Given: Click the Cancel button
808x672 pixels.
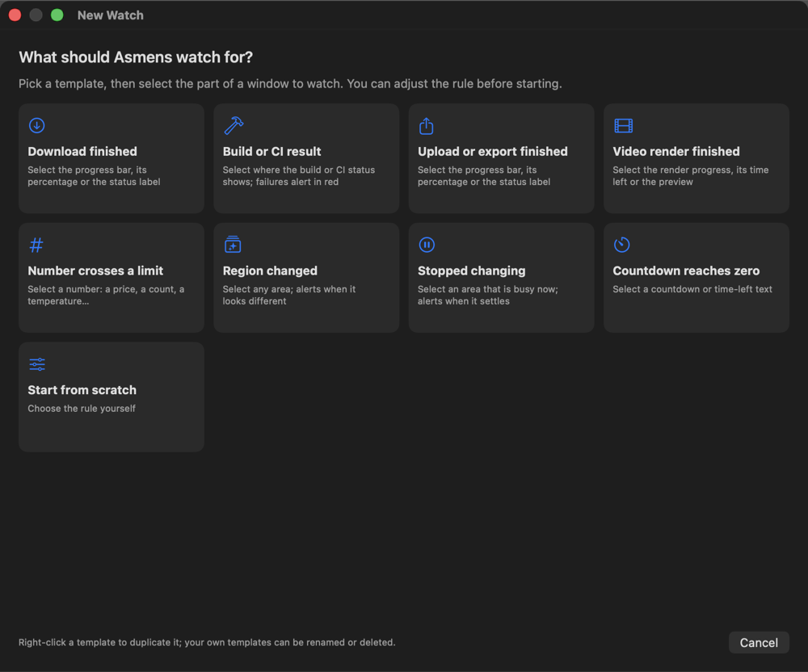Looking at the screenshot, I should [x=759, y=643].
